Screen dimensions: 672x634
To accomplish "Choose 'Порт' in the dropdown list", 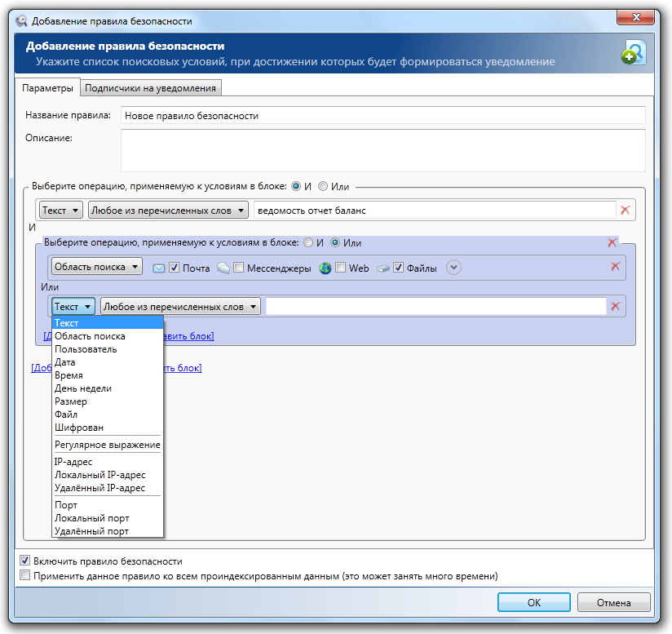I will point(108,505).
